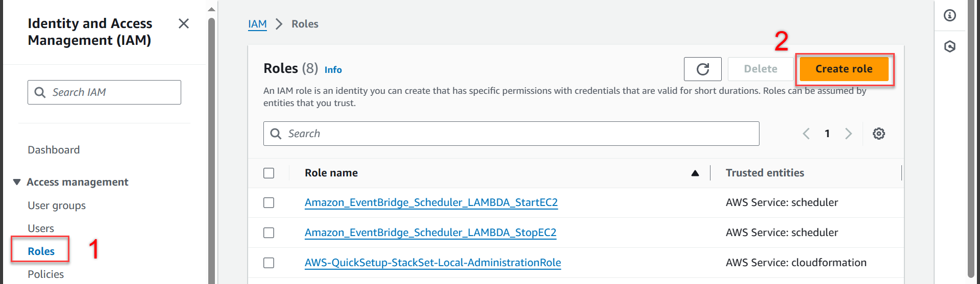Open the info panel icon at right edge
Image resolution: width=980 pixels, height=284 pixels.
[x=949, y=15]
